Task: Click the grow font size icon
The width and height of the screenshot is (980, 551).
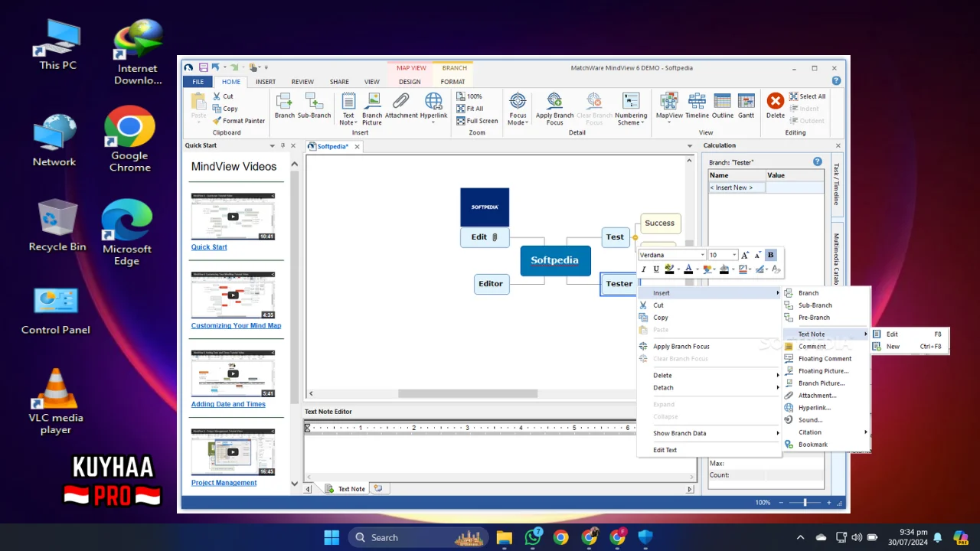Action: (x=745, y=255)
